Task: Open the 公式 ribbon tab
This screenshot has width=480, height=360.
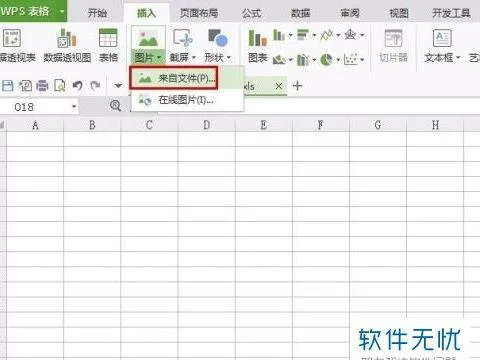Action: tap(252, 13)
